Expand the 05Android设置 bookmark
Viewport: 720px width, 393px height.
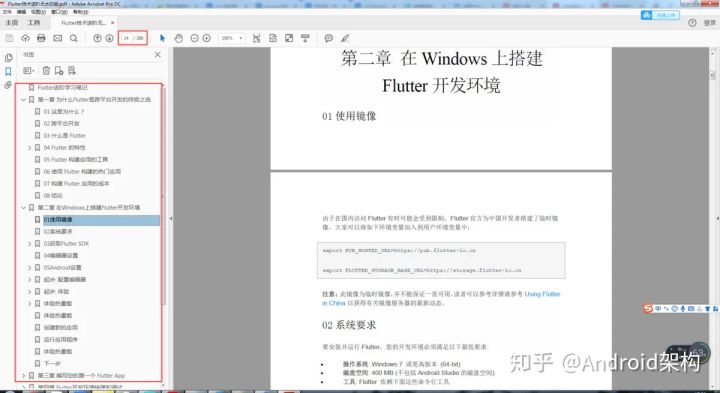(29, 268)
